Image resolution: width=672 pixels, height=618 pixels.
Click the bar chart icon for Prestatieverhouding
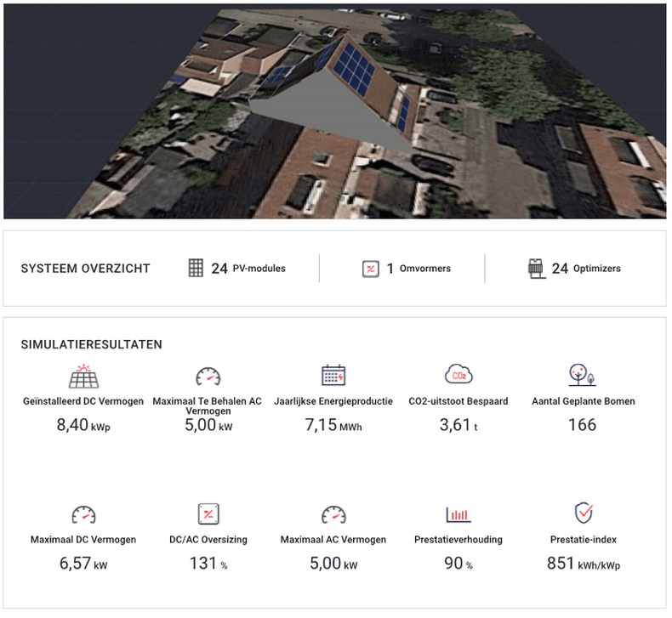pos(459,515)
